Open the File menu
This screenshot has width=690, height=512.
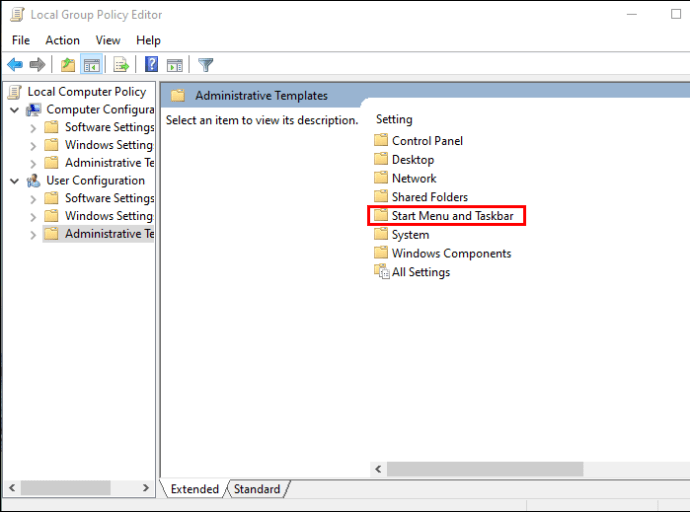pyautogui.click(x=21, y=40)
